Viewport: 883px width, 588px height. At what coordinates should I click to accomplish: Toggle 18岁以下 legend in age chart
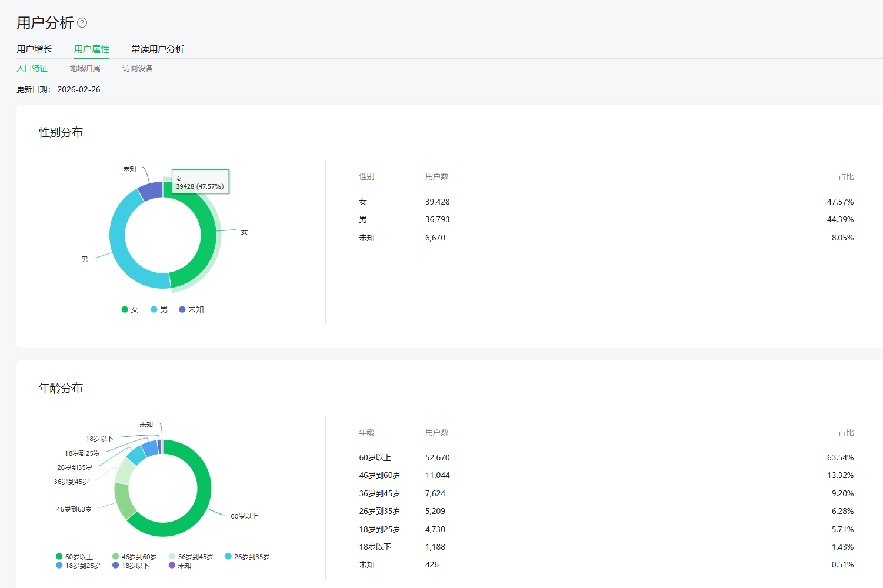tap(131, 566)
